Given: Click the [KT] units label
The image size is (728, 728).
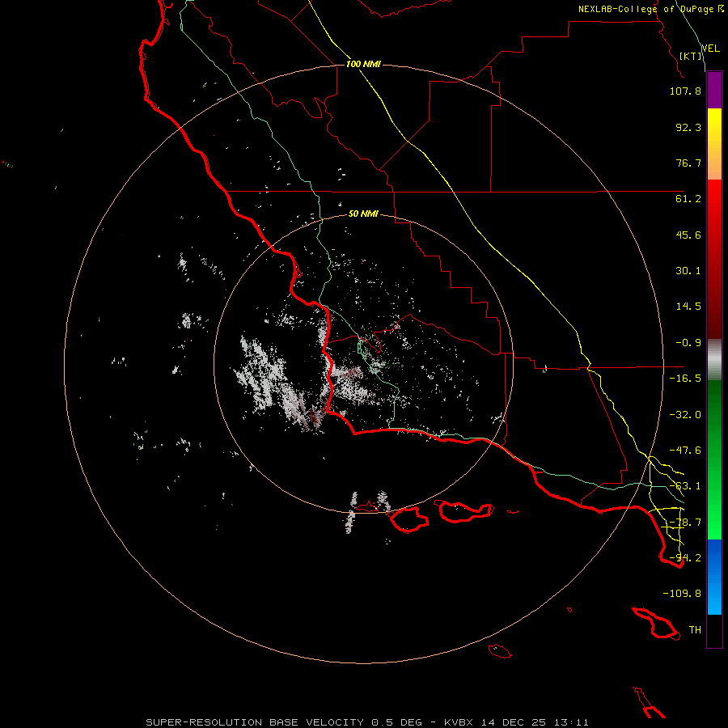Looking at the screenshot, I should 691,56.
